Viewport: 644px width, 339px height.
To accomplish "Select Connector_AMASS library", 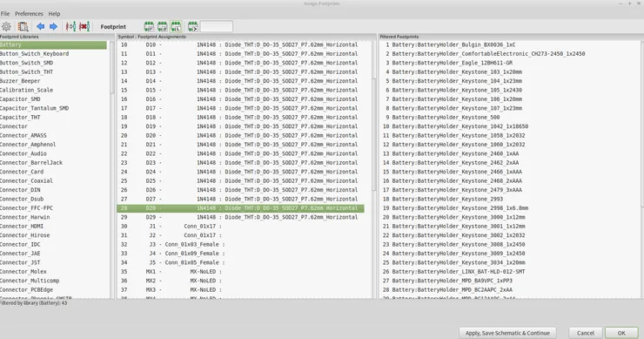I will click(53, 135).
